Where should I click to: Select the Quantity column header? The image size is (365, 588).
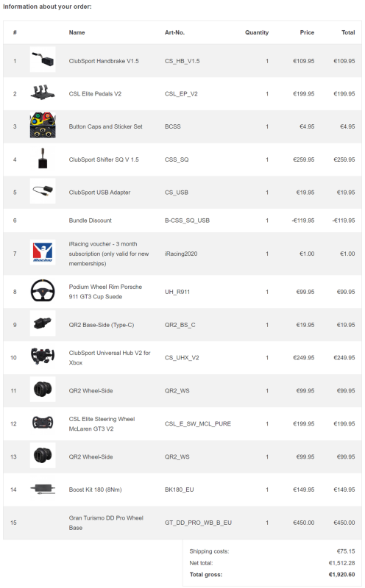pyautogui.click(x=257, y=32)
